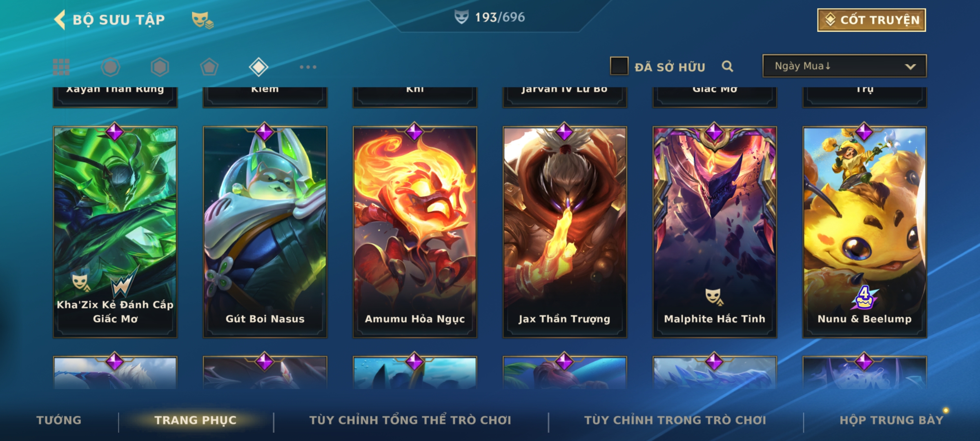
Task: Open the skin search magnifier
Action: tap(727, 66)
